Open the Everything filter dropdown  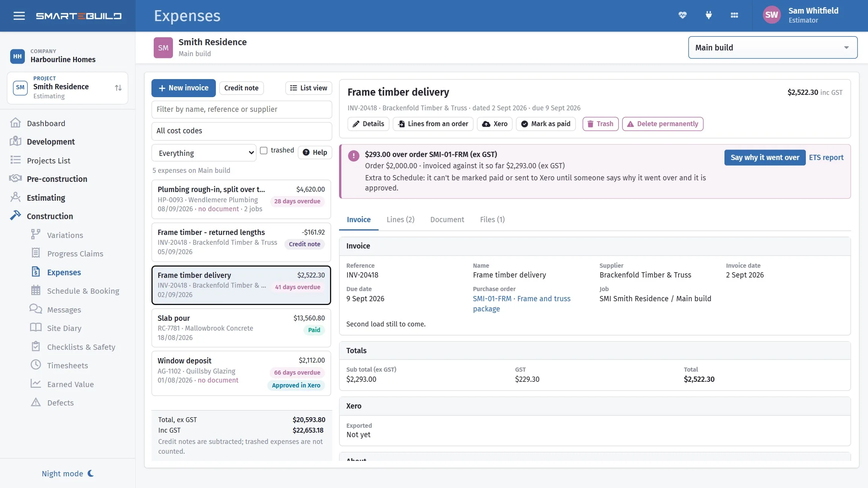(204, 153)
